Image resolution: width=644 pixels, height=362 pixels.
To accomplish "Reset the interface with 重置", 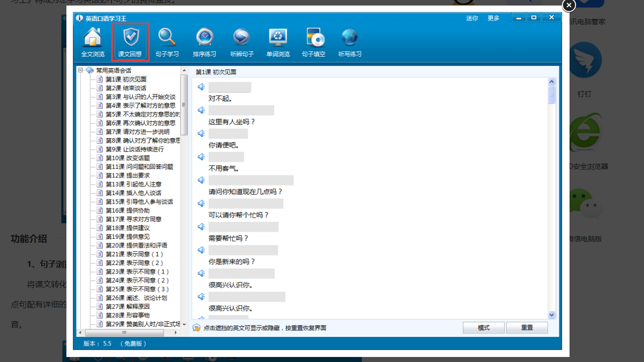I will click(x=527, y=327).
